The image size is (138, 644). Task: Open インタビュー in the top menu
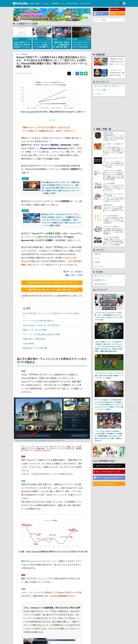pyautogui.click(x=46, y=4)
